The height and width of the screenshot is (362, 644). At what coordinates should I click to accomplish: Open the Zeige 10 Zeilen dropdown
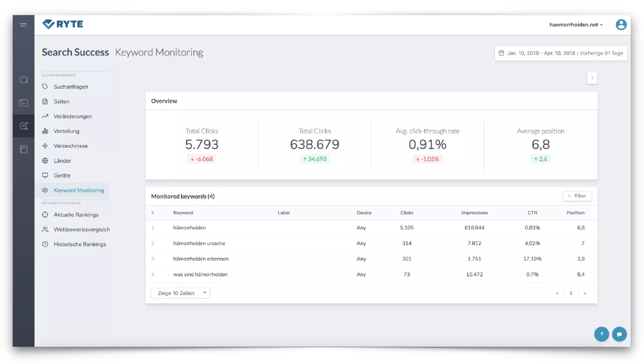[x=180, y=293]
